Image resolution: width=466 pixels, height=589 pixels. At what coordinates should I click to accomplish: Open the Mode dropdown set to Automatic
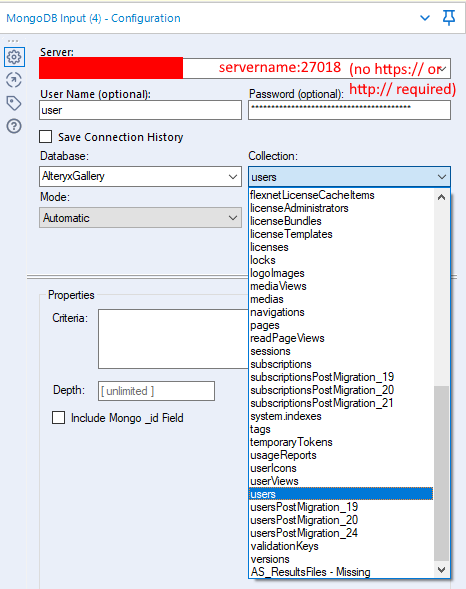click(x=140, y=217)
